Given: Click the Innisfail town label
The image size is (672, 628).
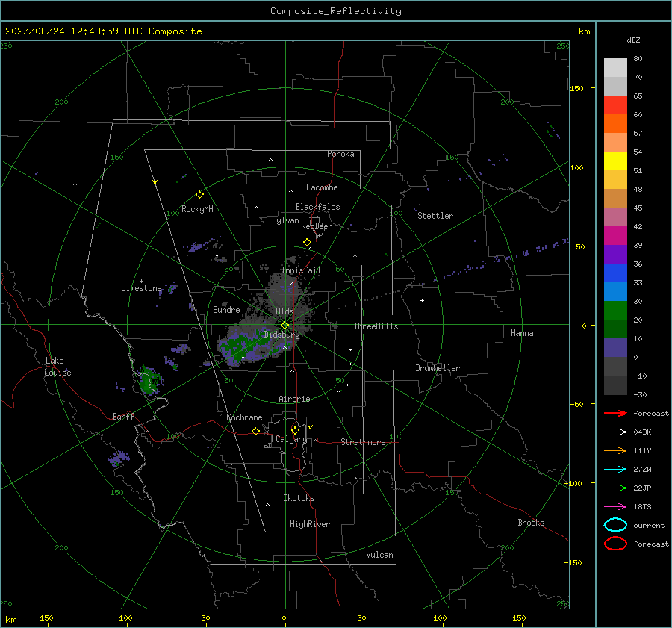Looking at the screenshot, I should point(301,270).
